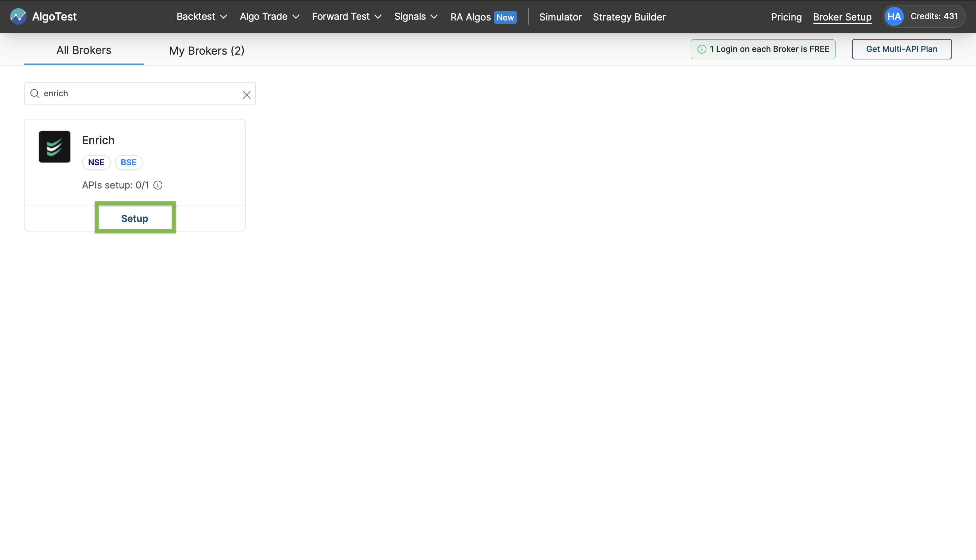Click the Enrich broker name
The image size is (976, 560).
coord(98,140)
